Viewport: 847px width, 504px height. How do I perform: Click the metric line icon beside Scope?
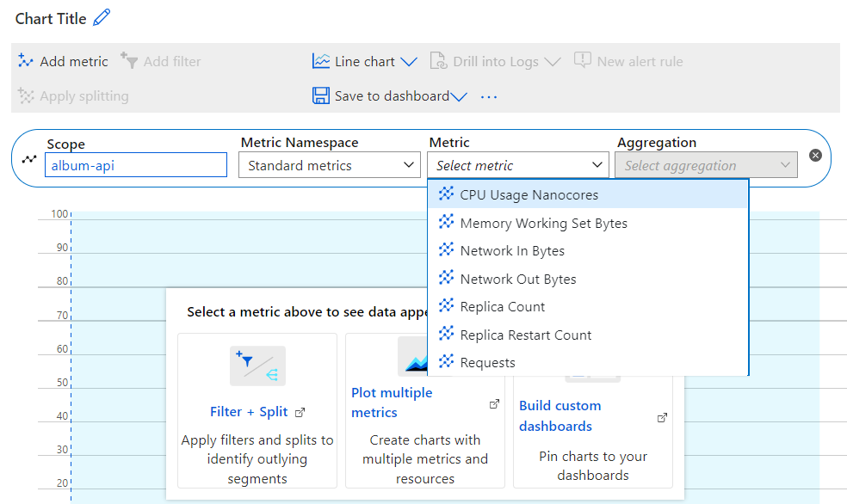[29, 159]
